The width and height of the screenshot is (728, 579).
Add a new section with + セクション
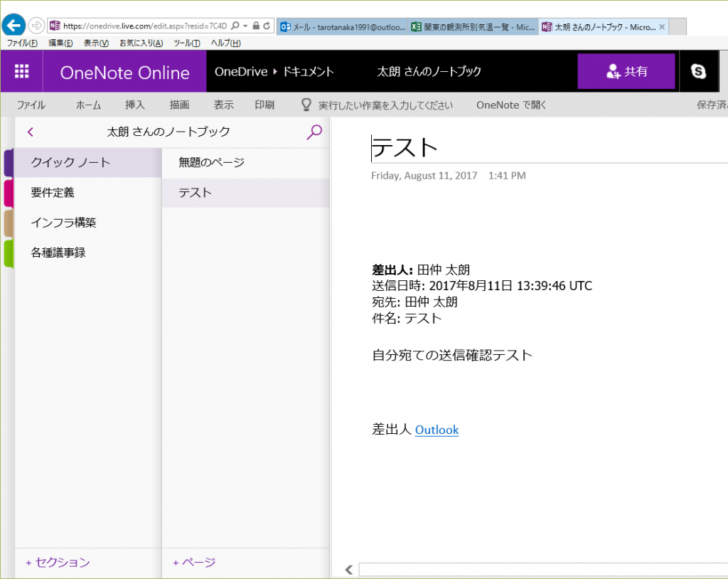58,562
